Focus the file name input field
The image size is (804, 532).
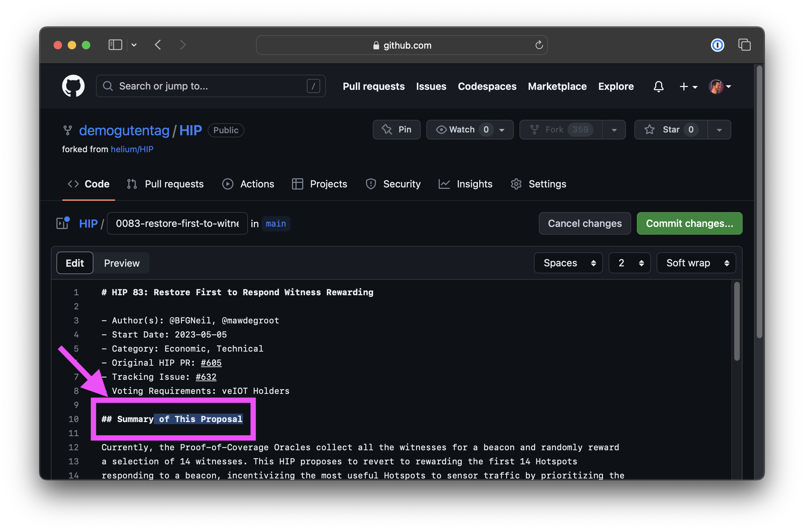tap(177, 223)
